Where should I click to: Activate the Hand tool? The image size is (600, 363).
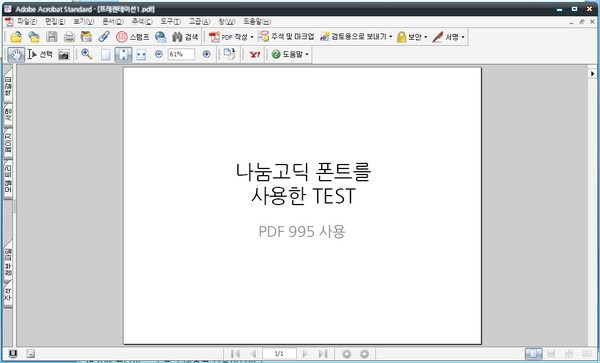16,55
